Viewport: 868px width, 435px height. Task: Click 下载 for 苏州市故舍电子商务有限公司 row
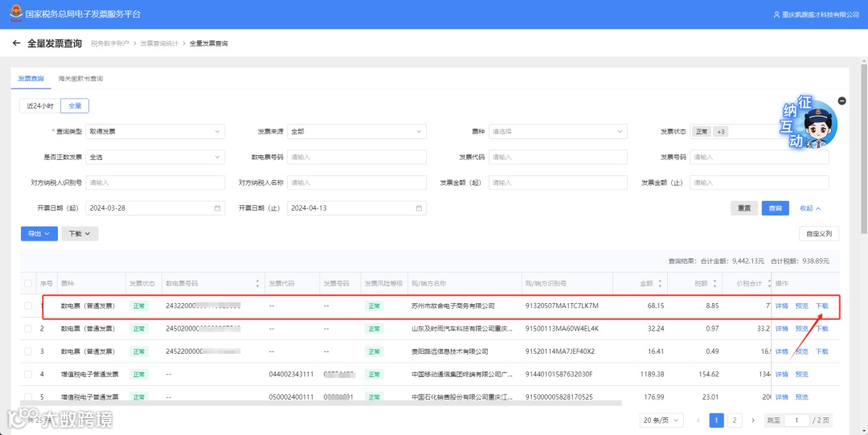822,306
